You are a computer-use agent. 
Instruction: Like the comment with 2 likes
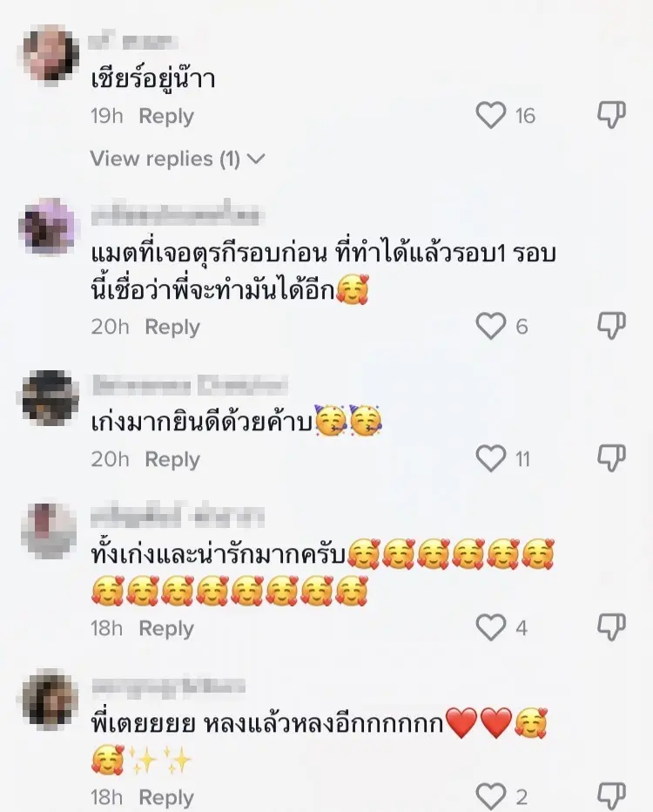pos(490,796)
